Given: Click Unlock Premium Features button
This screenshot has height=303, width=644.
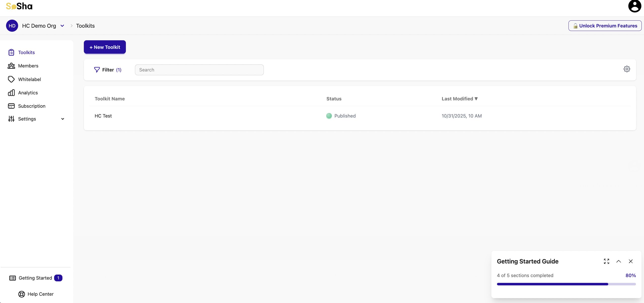Looking at the screenshot, I should pyautogui.click(x=605, y=26).
